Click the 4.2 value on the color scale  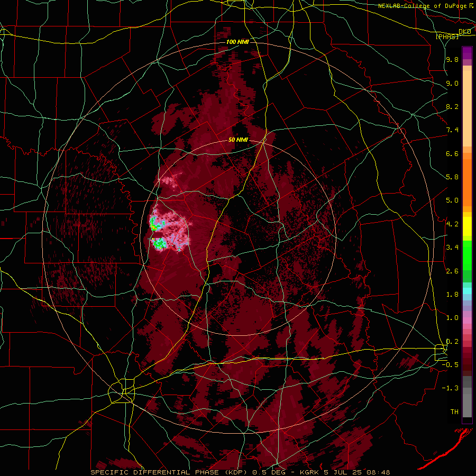click(x=452, y=224)
